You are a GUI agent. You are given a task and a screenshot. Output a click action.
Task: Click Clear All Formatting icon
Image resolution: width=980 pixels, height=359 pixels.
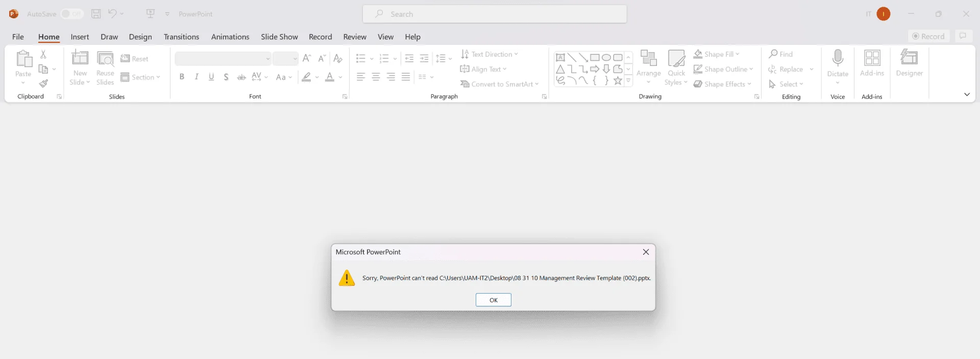pyautogui.click(x=337, y=58)
